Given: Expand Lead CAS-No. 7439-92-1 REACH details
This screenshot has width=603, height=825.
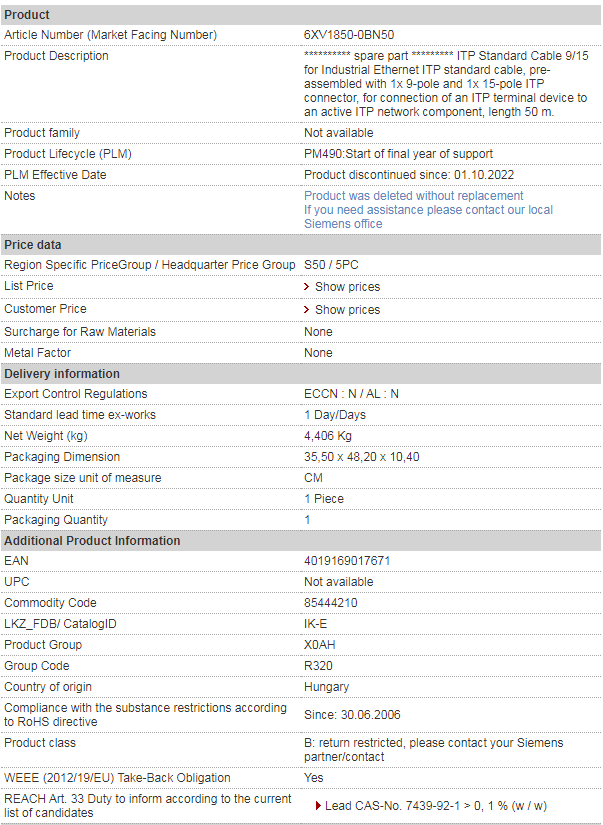Looking at the screenshot, I should 436,806.
